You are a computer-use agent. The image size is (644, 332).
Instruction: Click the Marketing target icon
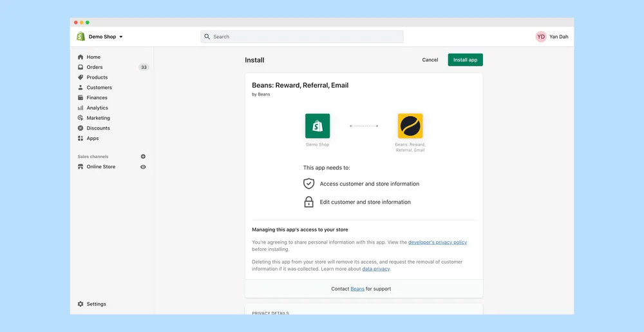tap(80, 118)
